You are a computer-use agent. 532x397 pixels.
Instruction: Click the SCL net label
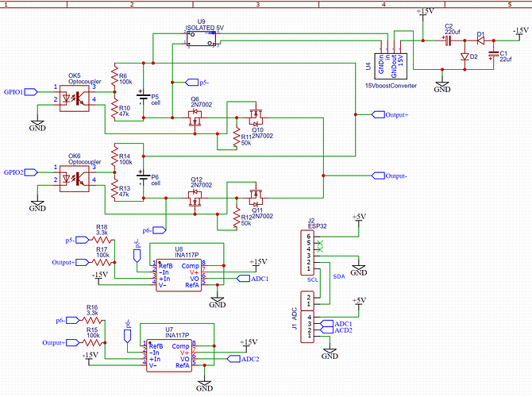(313, 279)
